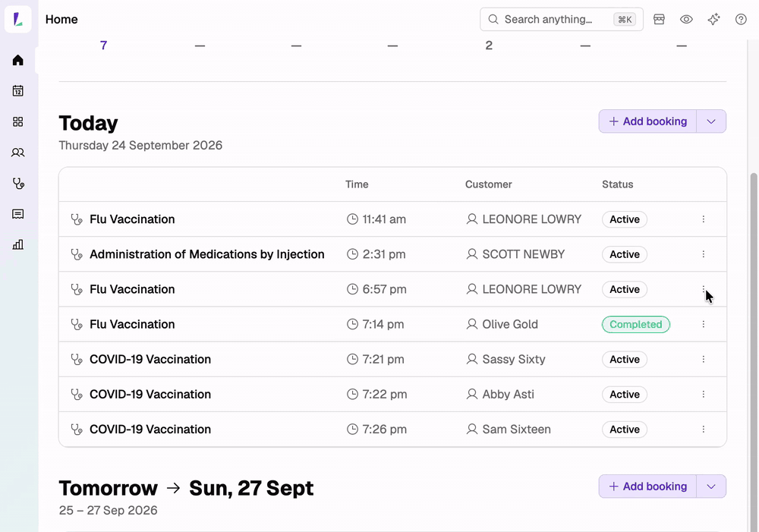Click the Status column header
This screenshot has height=532, width=759.
point(617,184)
